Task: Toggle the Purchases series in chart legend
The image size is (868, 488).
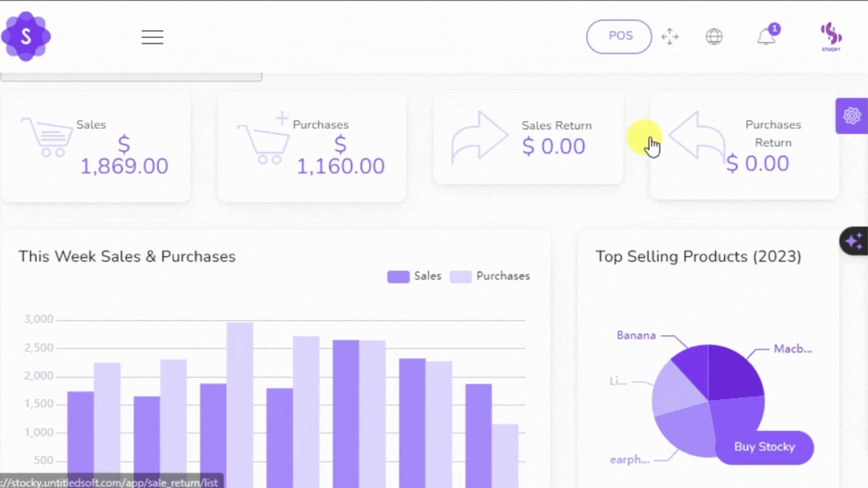Action: [x=490, y=276]
